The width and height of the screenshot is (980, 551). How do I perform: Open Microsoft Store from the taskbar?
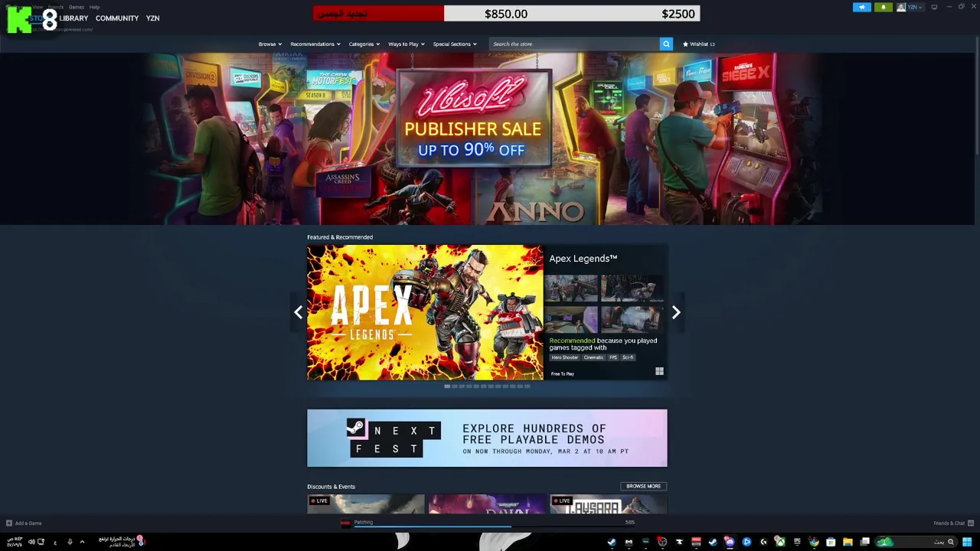pos(831,542)
